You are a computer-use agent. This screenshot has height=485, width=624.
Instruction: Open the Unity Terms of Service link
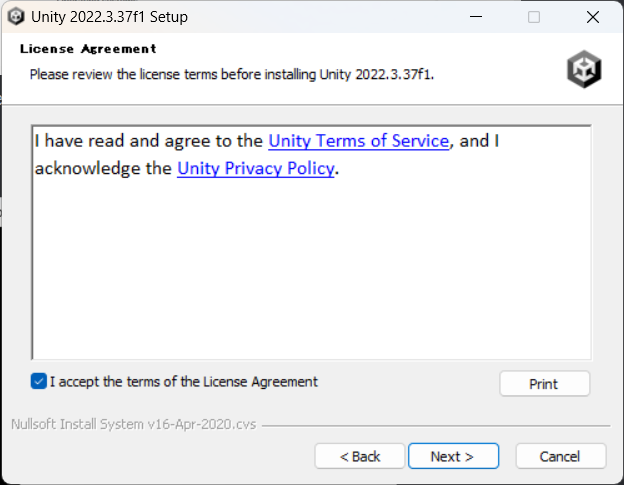click(x=359, y=141)
